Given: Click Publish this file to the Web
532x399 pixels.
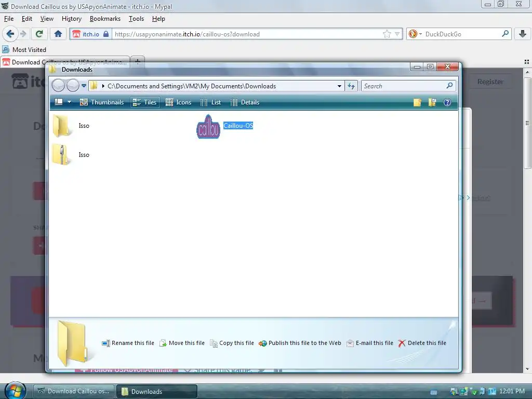Looking at the screenshot, I should tap(300, 343).
